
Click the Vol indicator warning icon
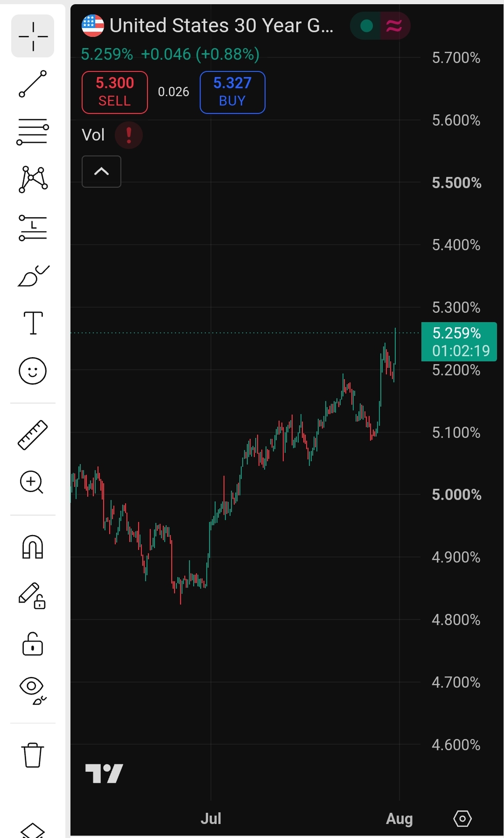point(129,135)
